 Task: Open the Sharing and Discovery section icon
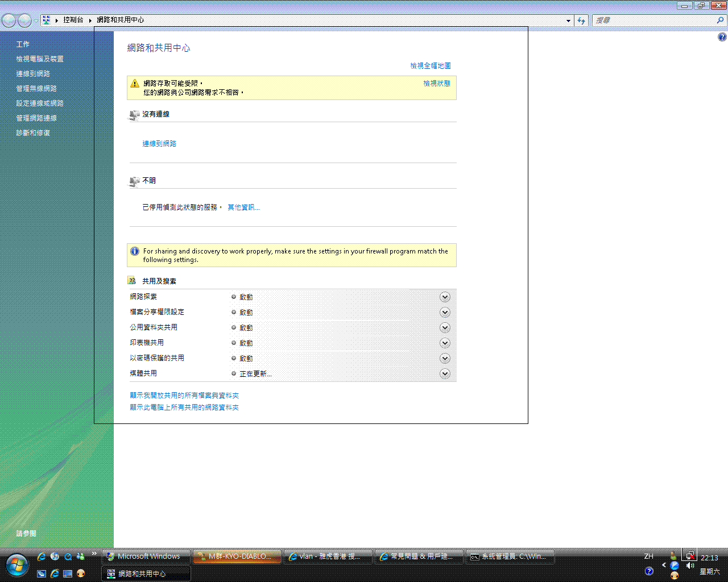132,280
